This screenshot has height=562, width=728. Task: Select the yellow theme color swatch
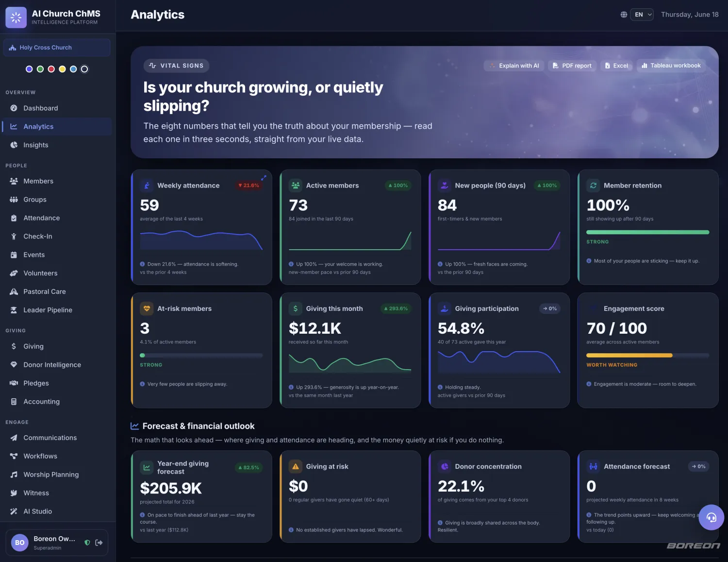(62, 69)
